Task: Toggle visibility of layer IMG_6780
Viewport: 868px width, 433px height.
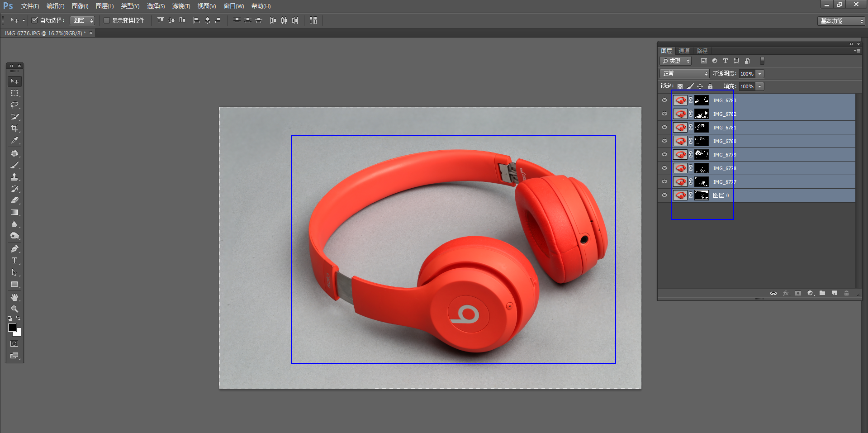Action: (x=664, y=141)
